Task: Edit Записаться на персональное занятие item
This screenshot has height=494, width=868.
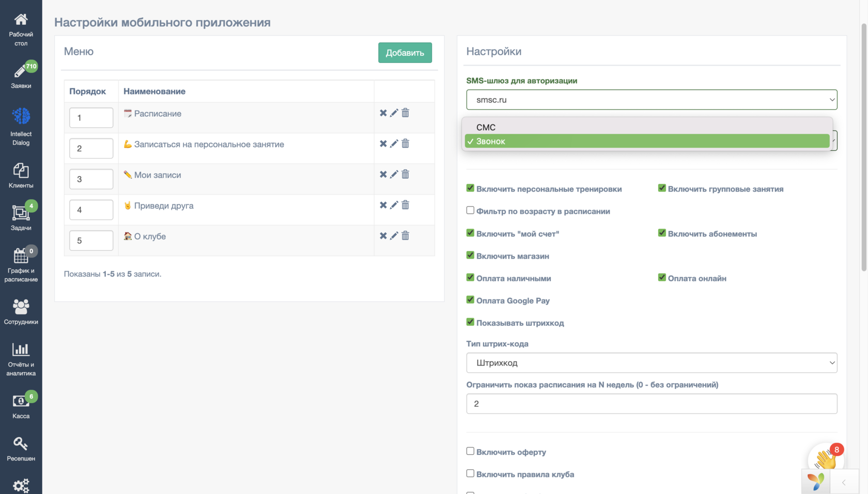Action: tap(394, 144)
